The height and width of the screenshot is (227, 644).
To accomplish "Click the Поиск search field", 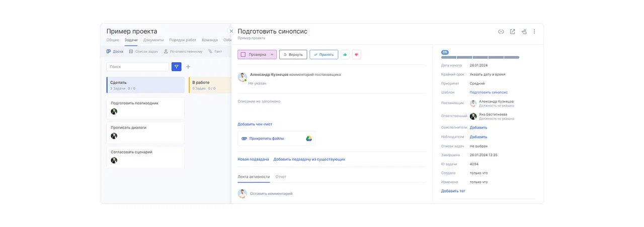I will pos(138,66).
